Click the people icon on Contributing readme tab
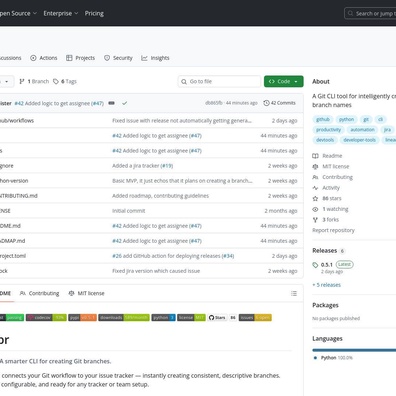The width and height of the screenshot is (396, 396). point(23,293)
